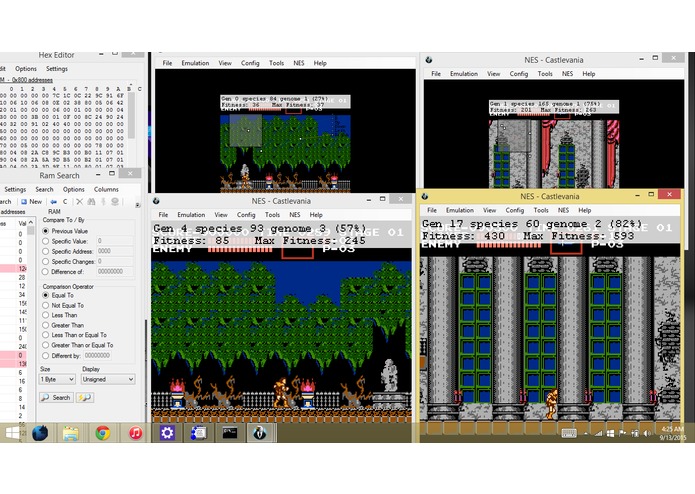Click the blue undo arrow in Ram Search toolbar
Screen dimensions: 695x494
pos(54,202)
